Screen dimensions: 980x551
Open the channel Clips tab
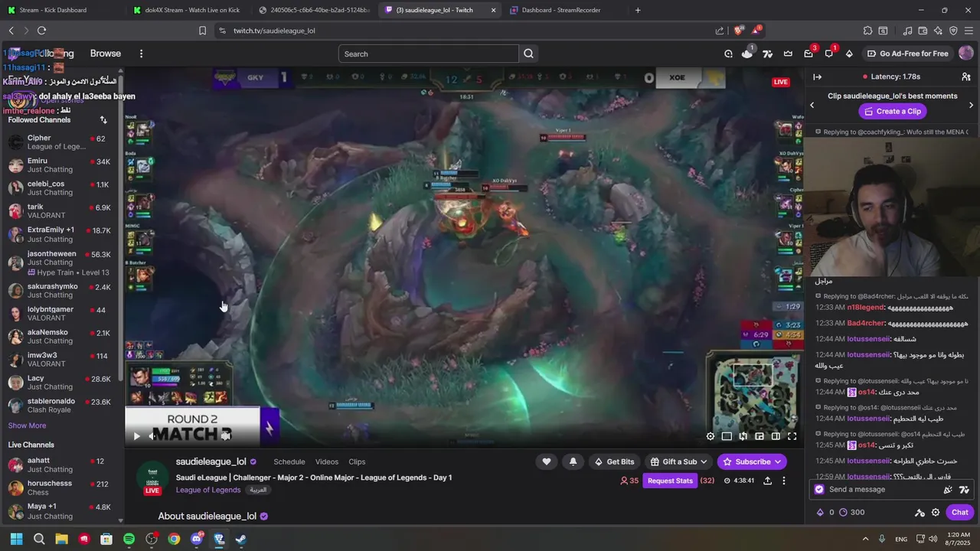pyautogui.click(x=357, y=461)
